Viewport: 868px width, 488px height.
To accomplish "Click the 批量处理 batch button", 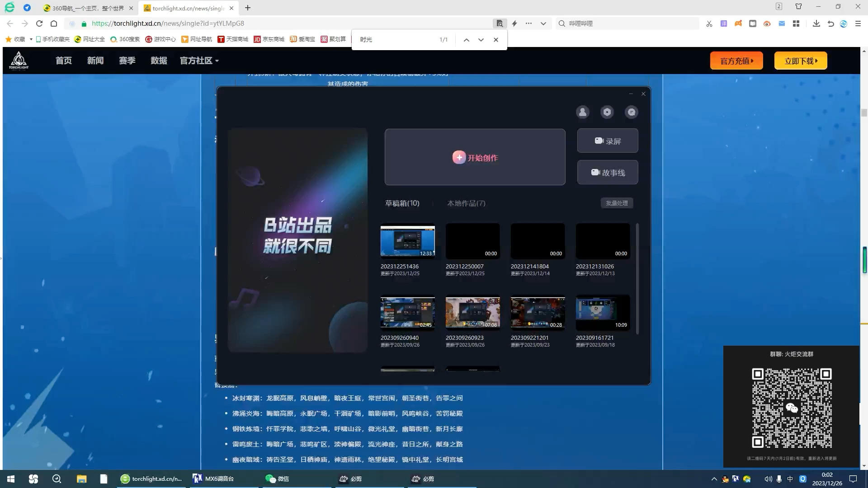I will (617, 203).
